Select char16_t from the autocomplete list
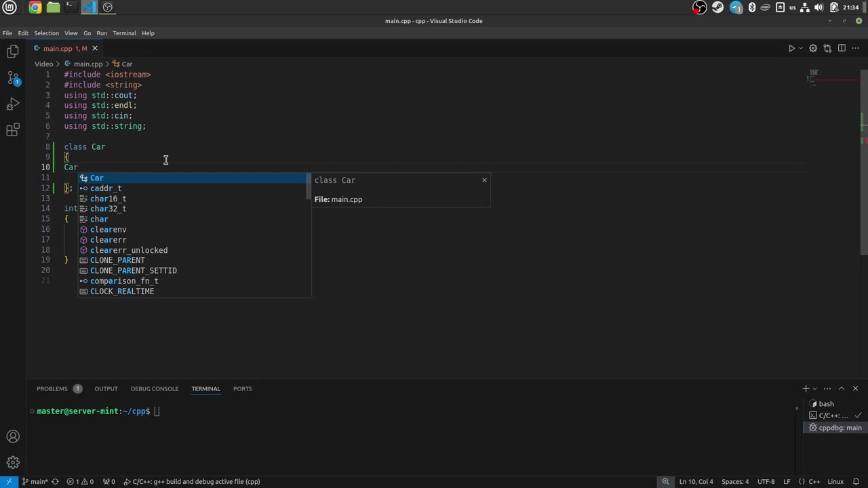Viewport: 868px width, 488px height. [x=108, y=199]
